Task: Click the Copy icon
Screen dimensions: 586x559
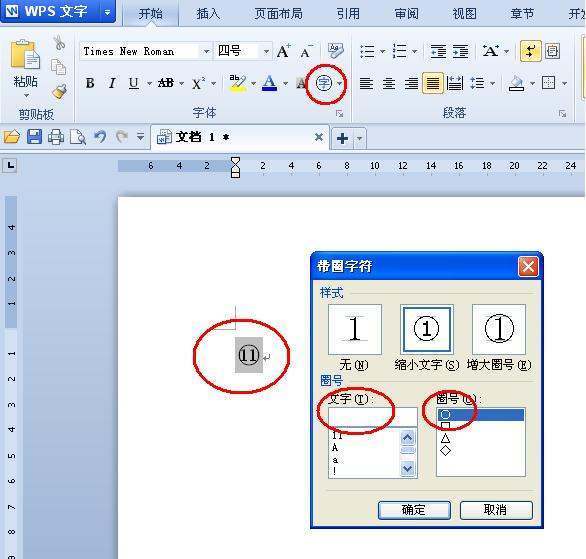Action: coord(59,67)
